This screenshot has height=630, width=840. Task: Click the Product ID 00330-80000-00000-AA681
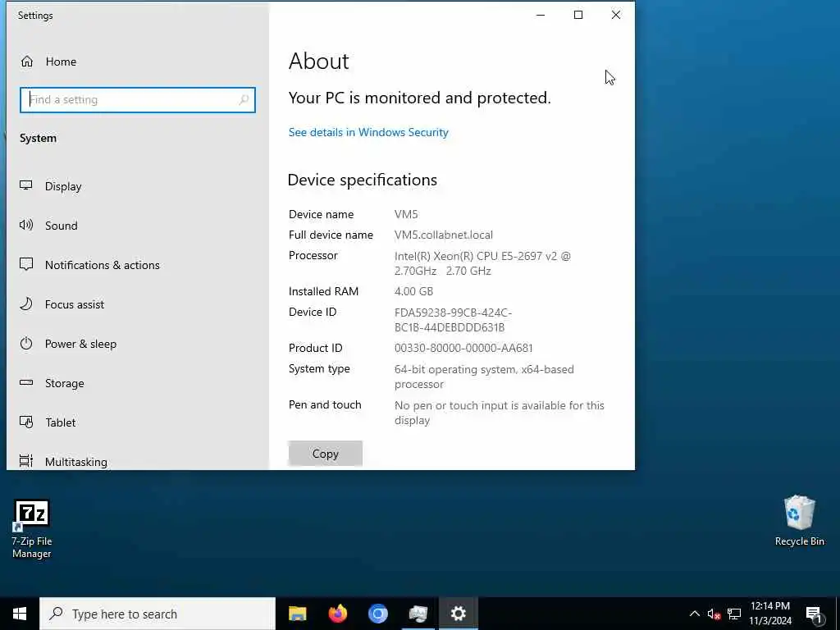pyautogui.click(x=463, y=348)
